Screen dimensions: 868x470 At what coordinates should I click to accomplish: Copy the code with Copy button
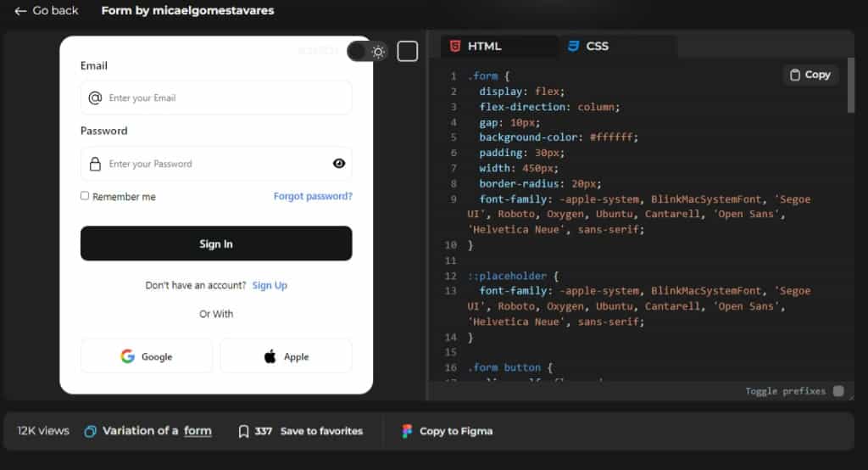(810, 75)
